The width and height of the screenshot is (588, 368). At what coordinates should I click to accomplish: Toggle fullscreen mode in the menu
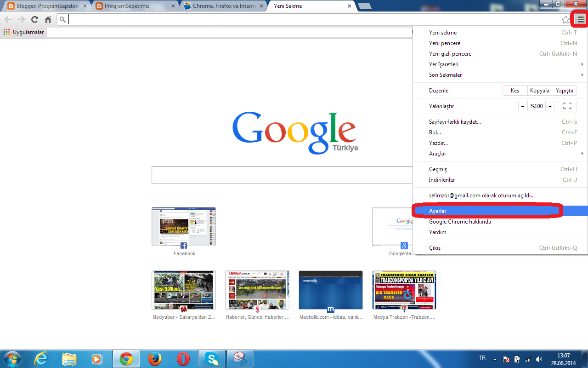[x=567, y=106]
